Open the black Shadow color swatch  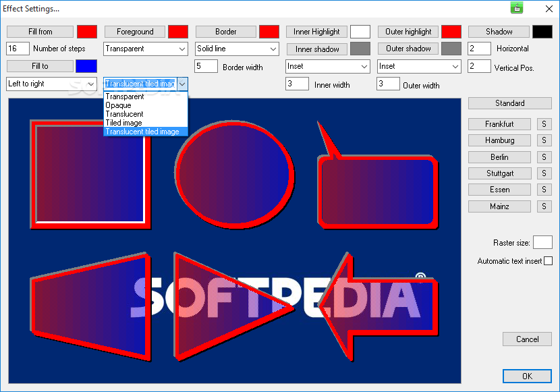pyautogui.click(x=542, y=32)
